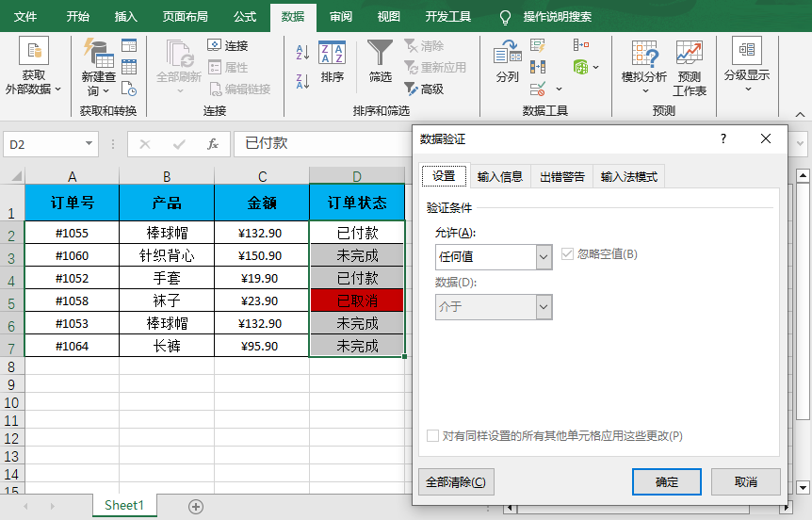The height and width of the screenshot is (520, 812).
Task: Click the formula bar cancel X
Action: point(145,144)
